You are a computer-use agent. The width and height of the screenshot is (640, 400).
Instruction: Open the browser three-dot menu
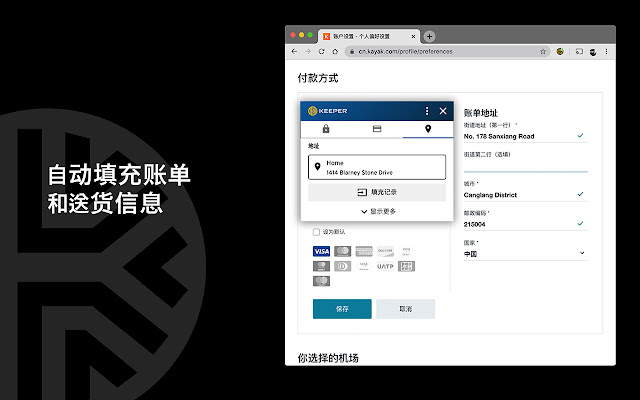pos(607,51)
